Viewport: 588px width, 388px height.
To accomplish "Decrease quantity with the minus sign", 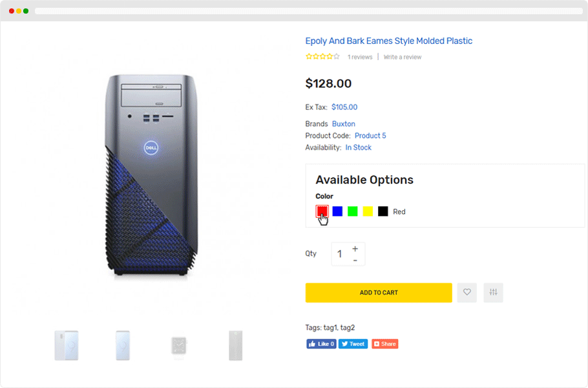I will (x=355, y=260).
